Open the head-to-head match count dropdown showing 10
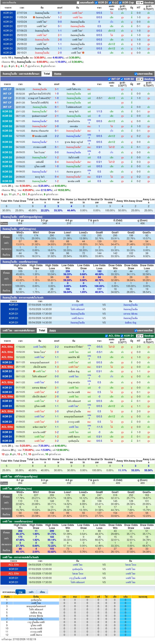Screen dimensions: 155x644 tap(139, 3)
